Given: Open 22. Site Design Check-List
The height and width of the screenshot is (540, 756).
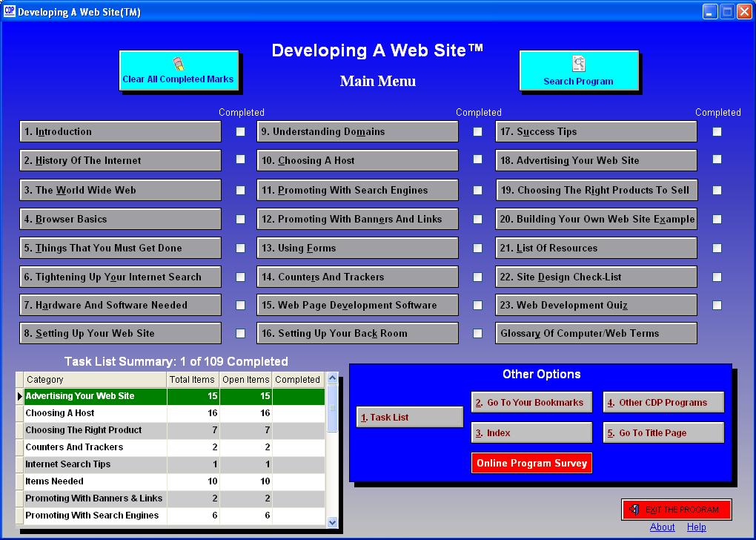Looking at the screenshot, I should (x=597, y=277).
